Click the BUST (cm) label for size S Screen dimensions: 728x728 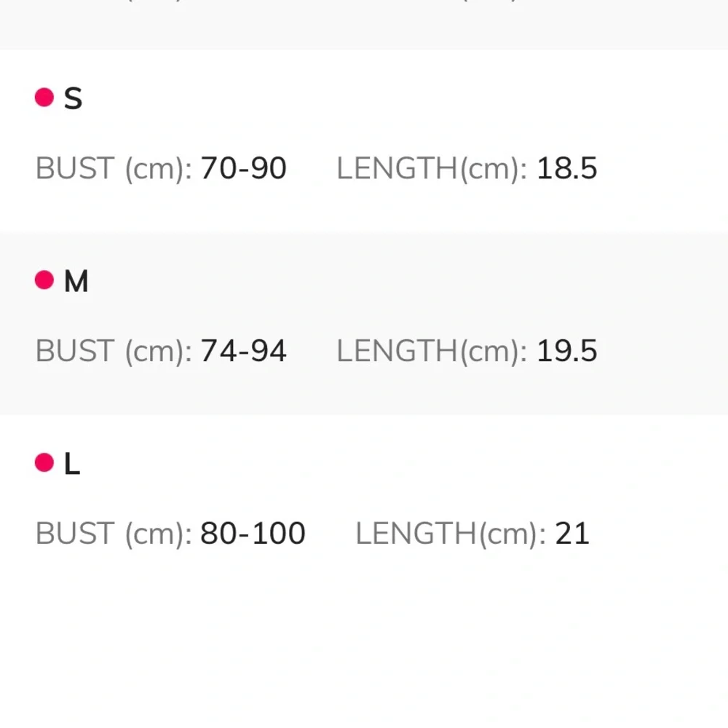(114, 169)
